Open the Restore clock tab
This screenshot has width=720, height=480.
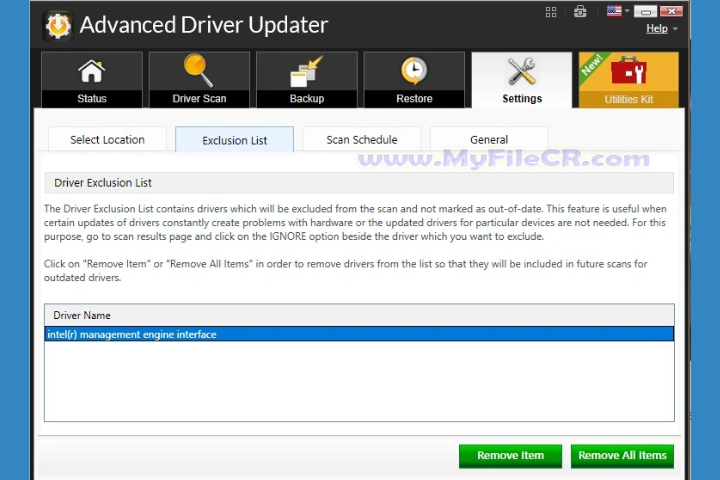[x=414, y=80]
